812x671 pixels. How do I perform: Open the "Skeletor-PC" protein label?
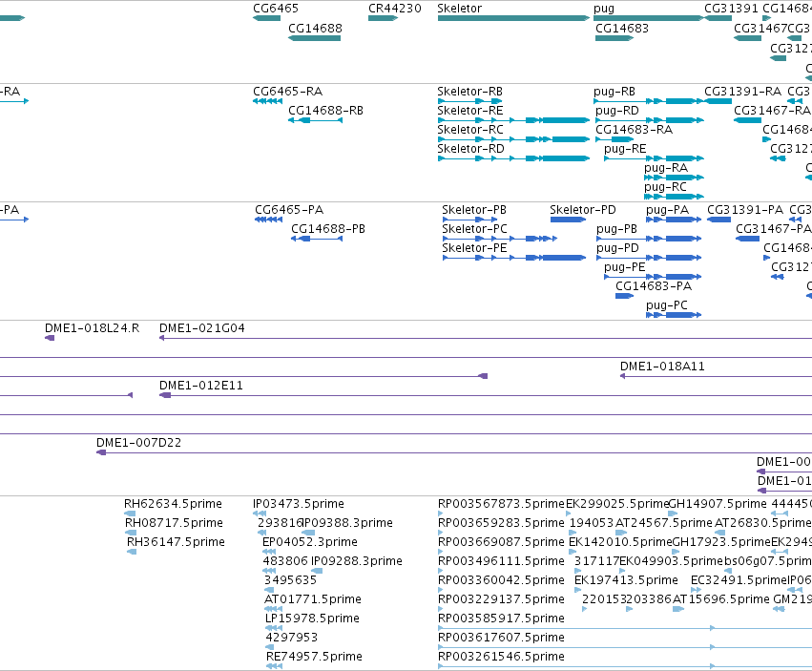(x=474, y=229)
